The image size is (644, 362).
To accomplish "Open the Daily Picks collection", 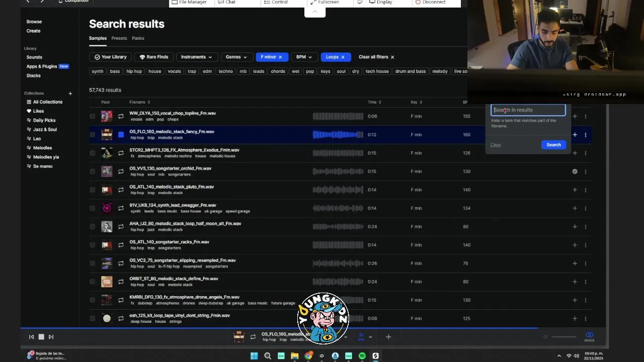I will click(41, 120).
